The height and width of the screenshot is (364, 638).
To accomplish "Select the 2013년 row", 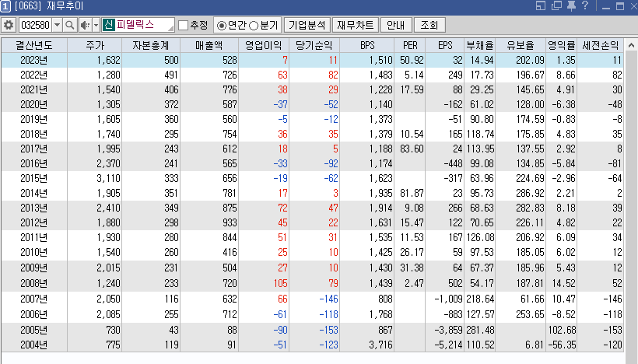I will tap(313, 208).
